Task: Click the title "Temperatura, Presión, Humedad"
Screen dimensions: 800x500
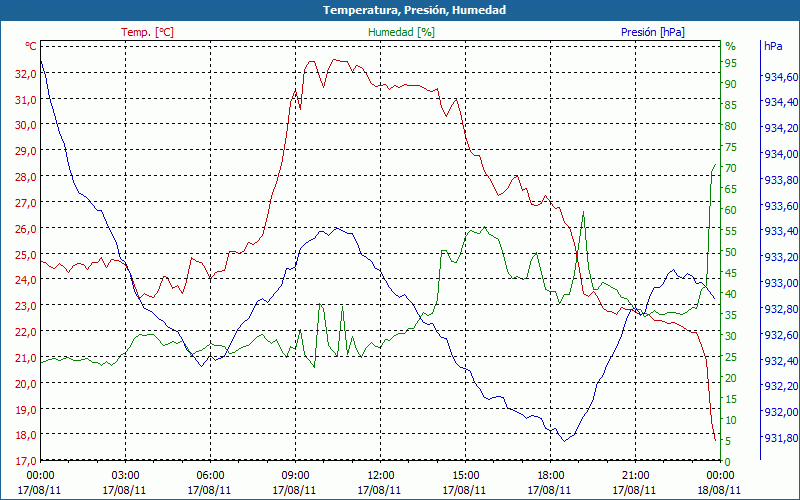Action: pyautogui.click(x=414, y=10)
